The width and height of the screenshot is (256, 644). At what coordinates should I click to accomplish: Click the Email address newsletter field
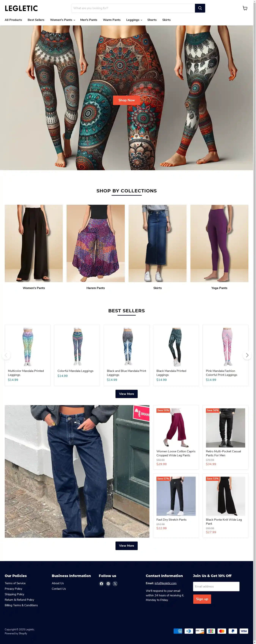(216, 587)
